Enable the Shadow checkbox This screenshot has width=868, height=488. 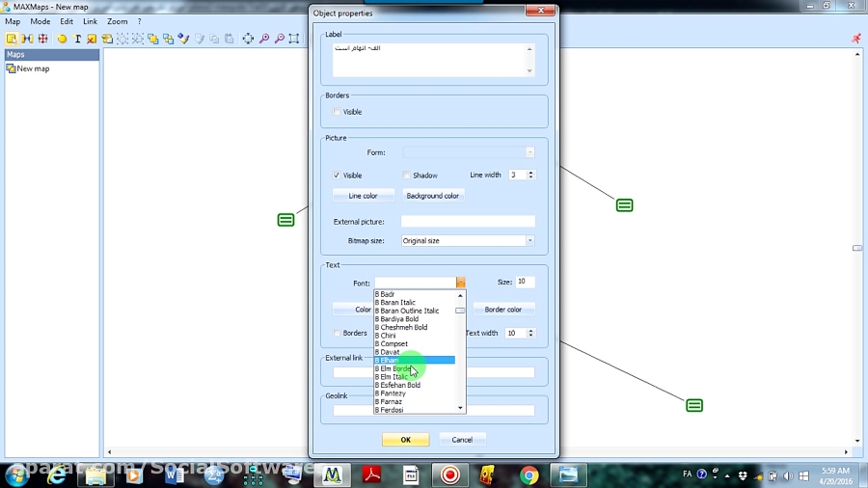point(407,176)
